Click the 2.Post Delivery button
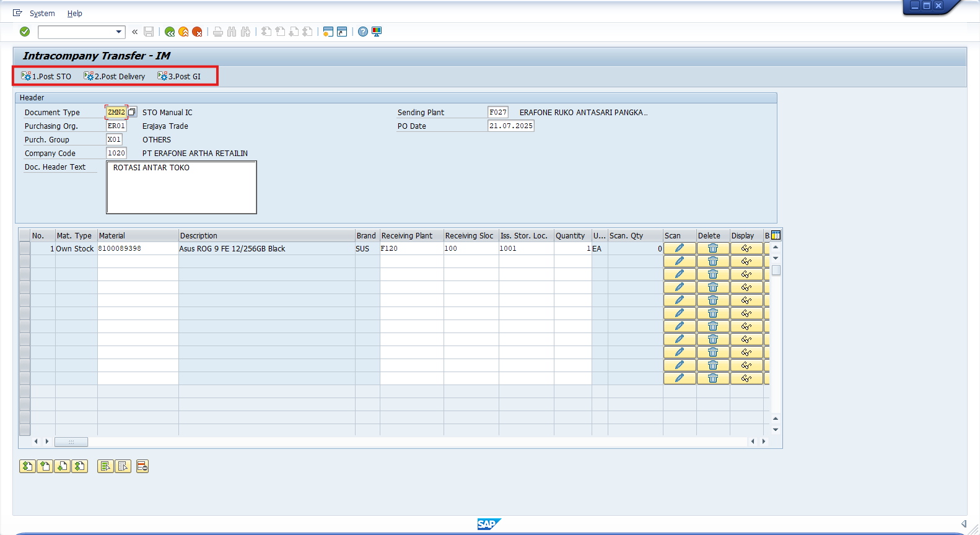Image resolution: width=980 pixels, height=535 pixels. 115,76
